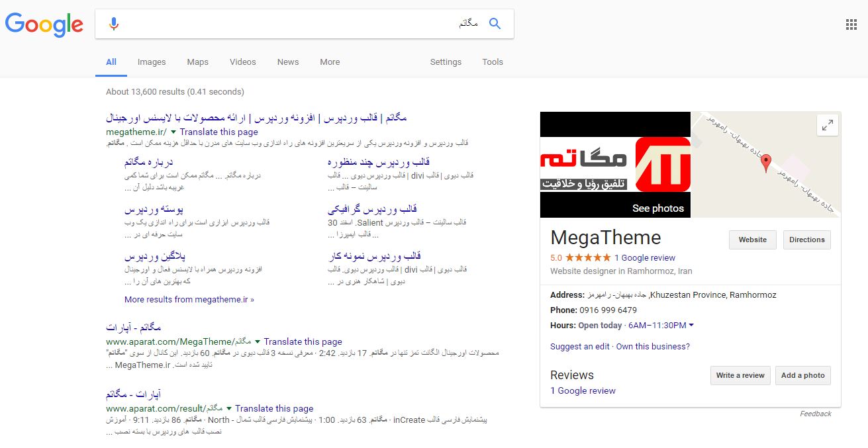Click the red map pin marker
Screen dimensions: 868x448
click(766, 163)
